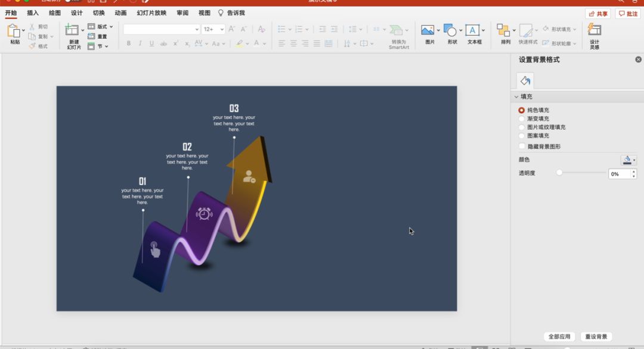Insert a Picture (图片)

(x=428, y=30)
